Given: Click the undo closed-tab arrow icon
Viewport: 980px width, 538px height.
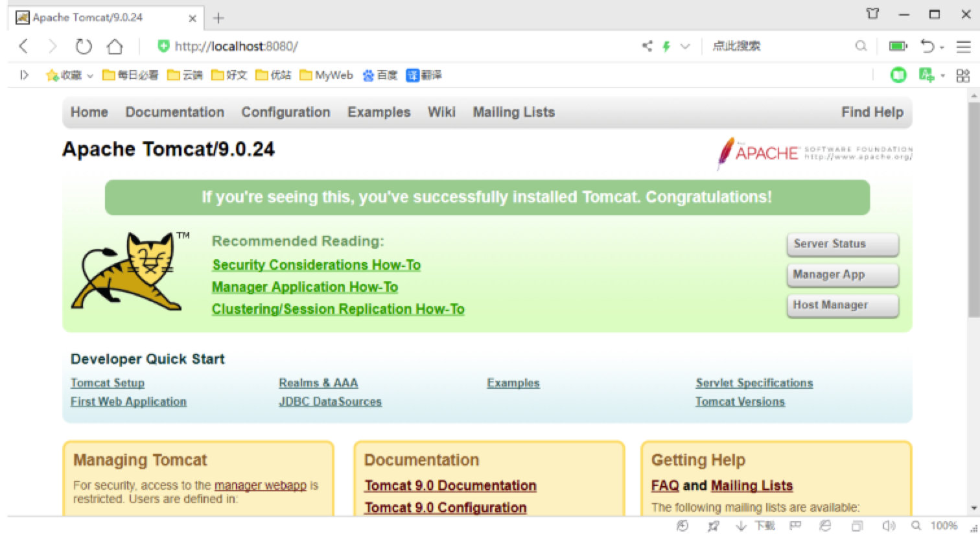Looking at the screenshot, I should [x=928, y=46].
